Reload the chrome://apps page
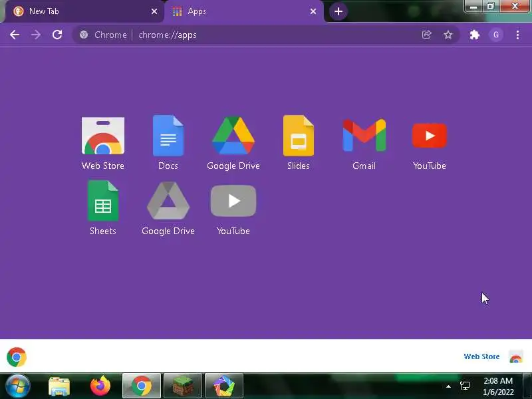 tap(57, 35)
